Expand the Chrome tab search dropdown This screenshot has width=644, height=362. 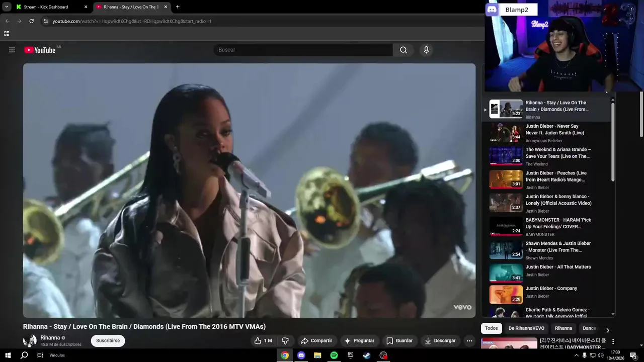click(7, 7)
